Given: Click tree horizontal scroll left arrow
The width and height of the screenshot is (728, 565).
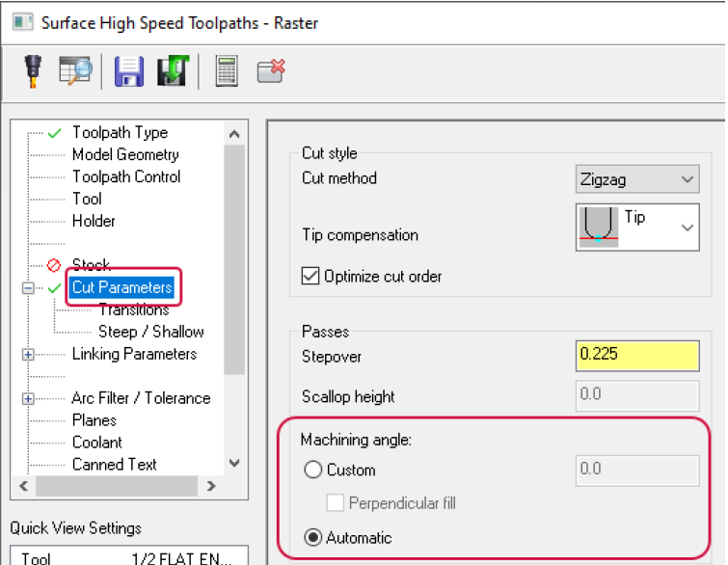Looking at the screenshot, I should click(x=24, y=486).
